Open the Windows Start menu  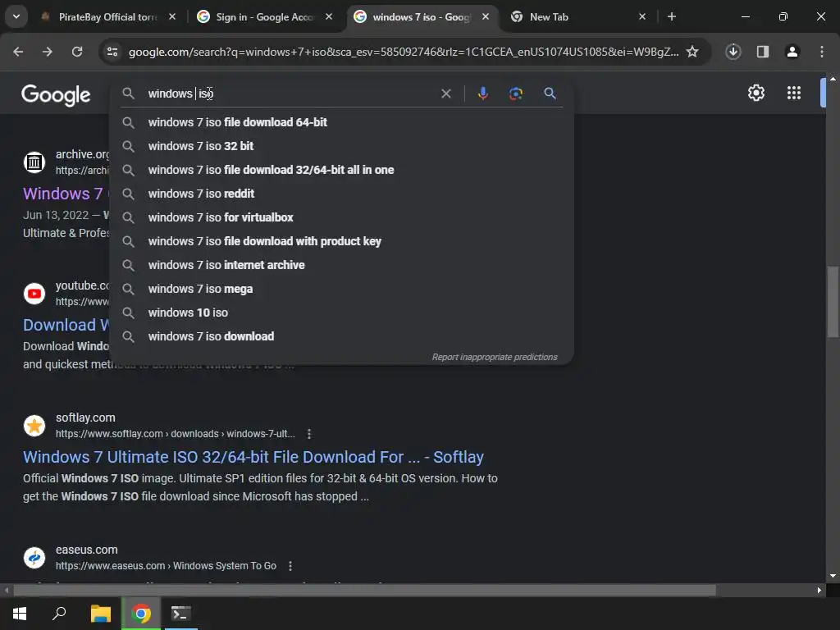(20, 614)
